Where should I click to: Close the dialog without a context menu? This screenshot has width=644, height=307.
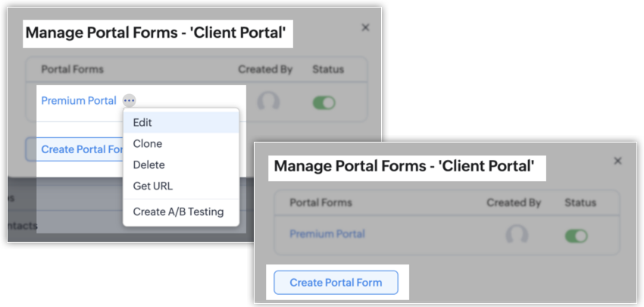point(617,161)
